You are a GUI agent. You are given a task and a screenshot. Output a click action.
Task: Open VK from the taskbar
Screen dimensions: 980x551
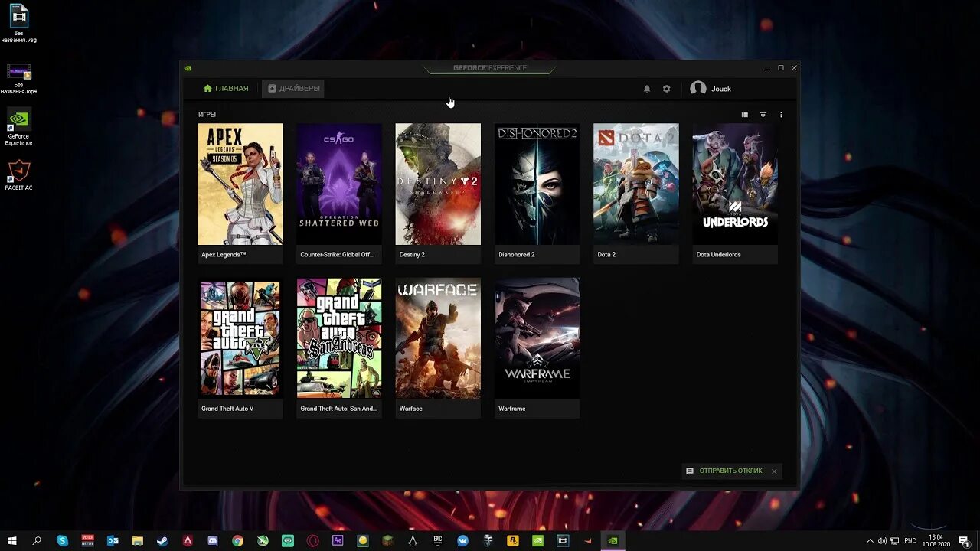coord(462,540)
